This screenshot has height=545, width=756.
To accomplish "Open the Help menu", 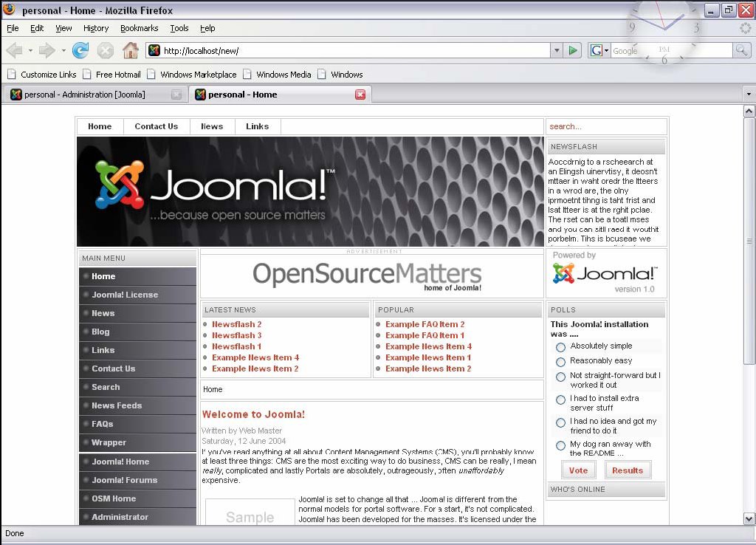I will click(x=207, y=28).
